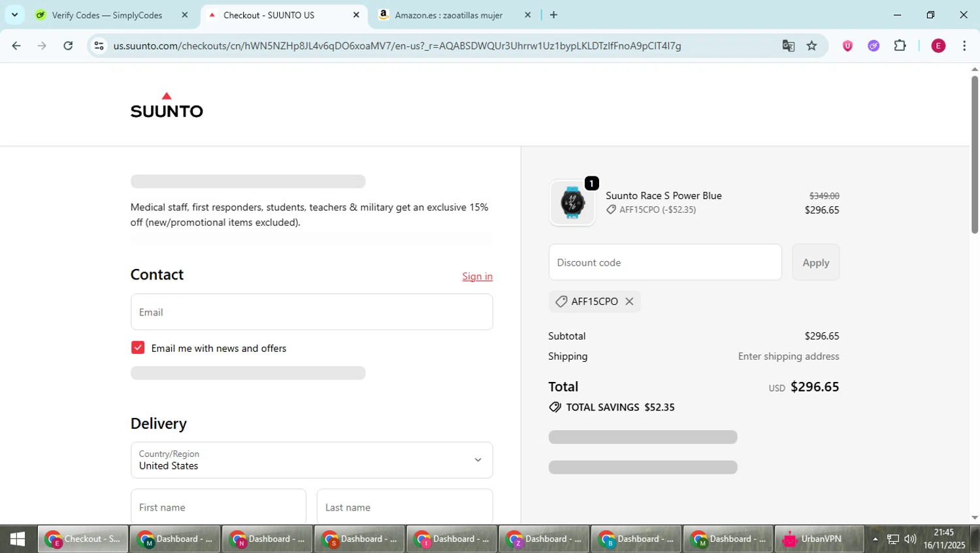Follow the Sign in link
Image resolution: width=980 pixels, height=553 pixels.
pos(478,276)
